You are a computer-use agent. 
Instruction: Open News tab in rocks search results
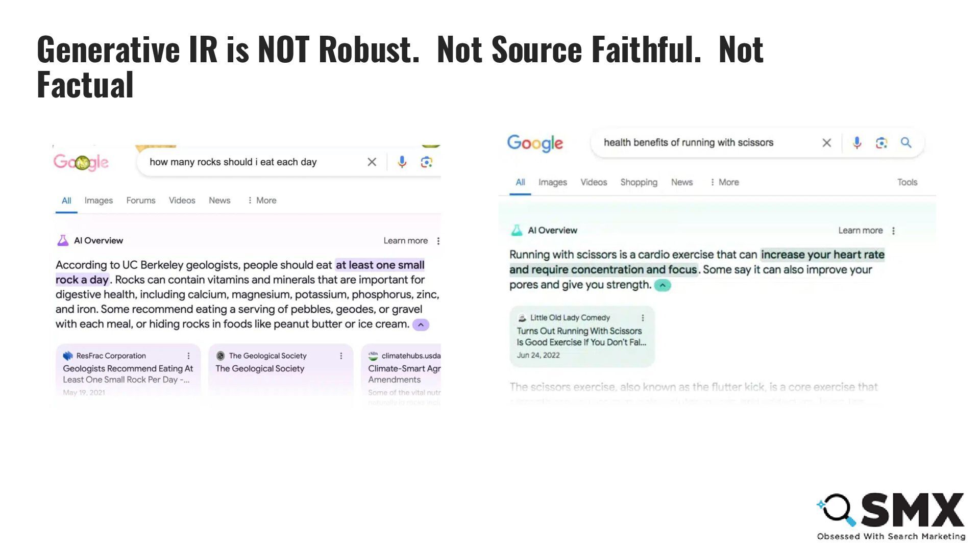(219, 201)
